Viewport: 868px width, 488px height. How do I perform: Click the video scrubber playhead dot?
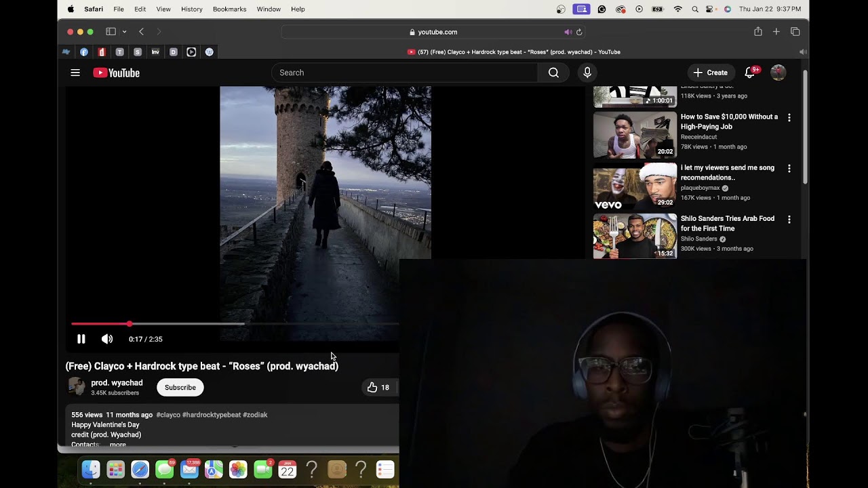pyautogui.click(x=130, y=324)
